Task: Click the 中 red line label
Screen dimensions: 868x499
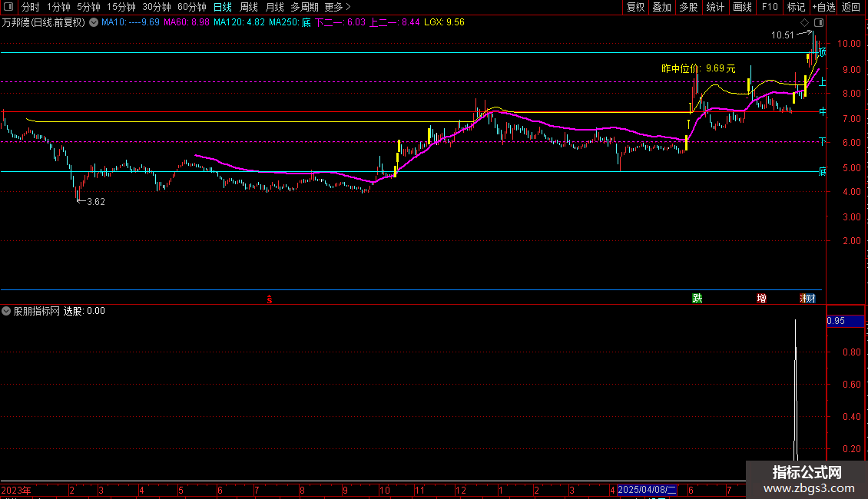Action: click(822, 112)
